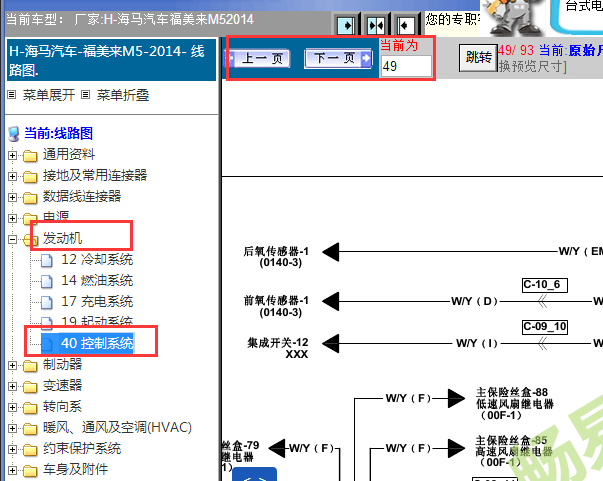Click the 通用资料 folder icon
The height and width of the screenshot is (481, 603).
[30, 156]
